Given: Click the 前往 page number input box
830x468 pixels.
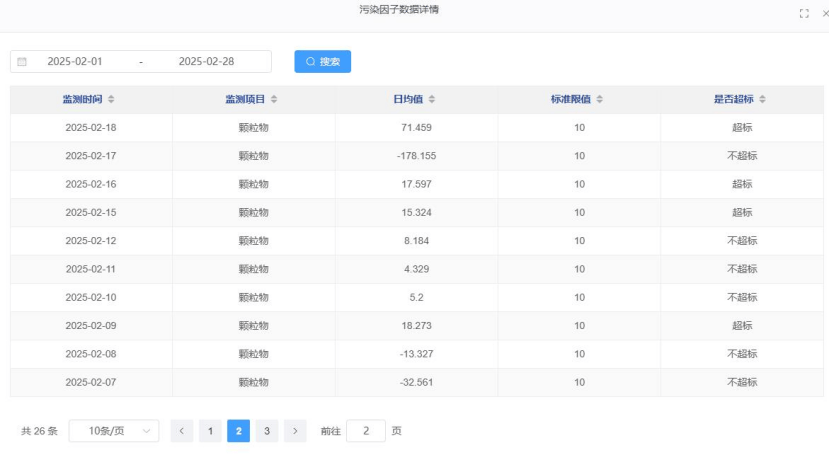Looking at the screenshot, I should [366, 431].
